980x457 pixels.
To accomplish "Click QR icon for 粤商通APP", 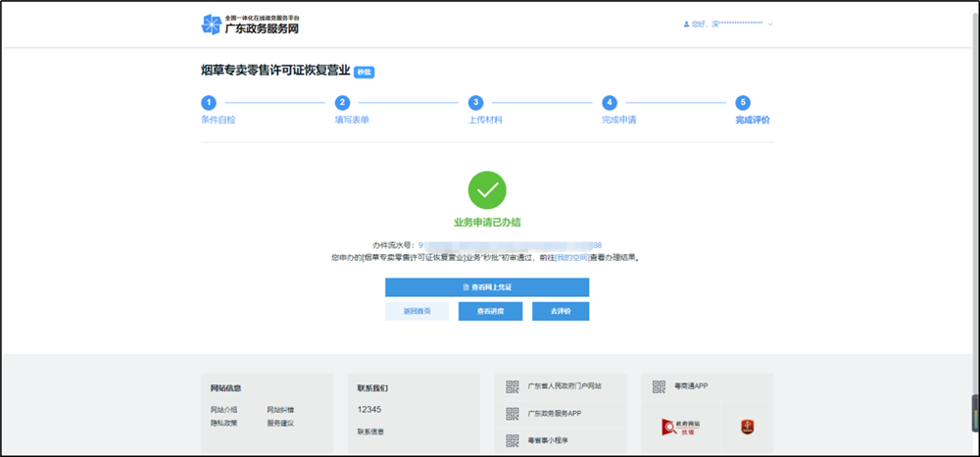I will point(659,386).
